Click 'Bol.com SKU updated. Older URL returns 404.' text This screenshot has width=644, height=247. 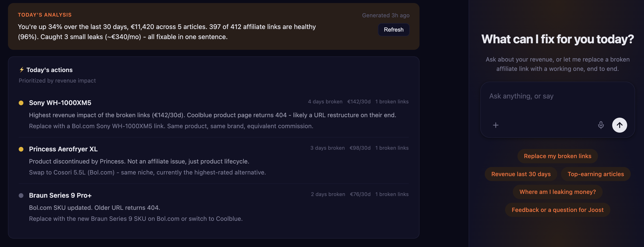click(x=94, y=207)
